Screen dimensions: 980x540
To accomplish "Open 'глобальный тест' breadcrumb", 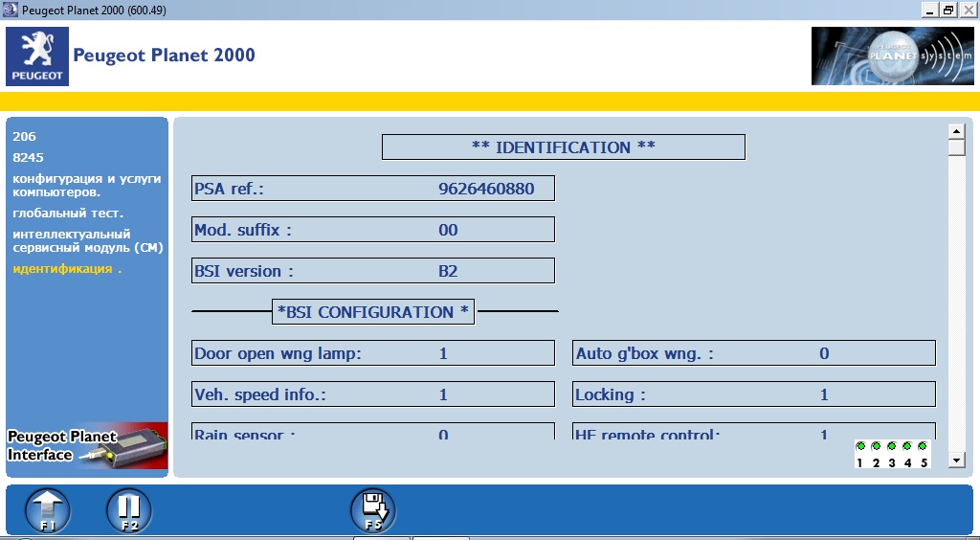I will 68,214.
